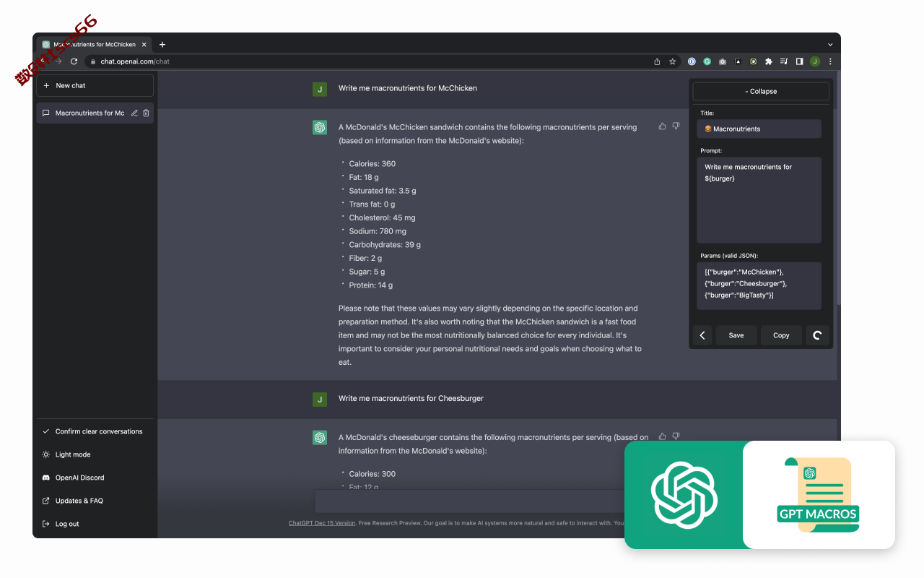Click the green square extension icon
924x578 pixels.
pos(753,61)
